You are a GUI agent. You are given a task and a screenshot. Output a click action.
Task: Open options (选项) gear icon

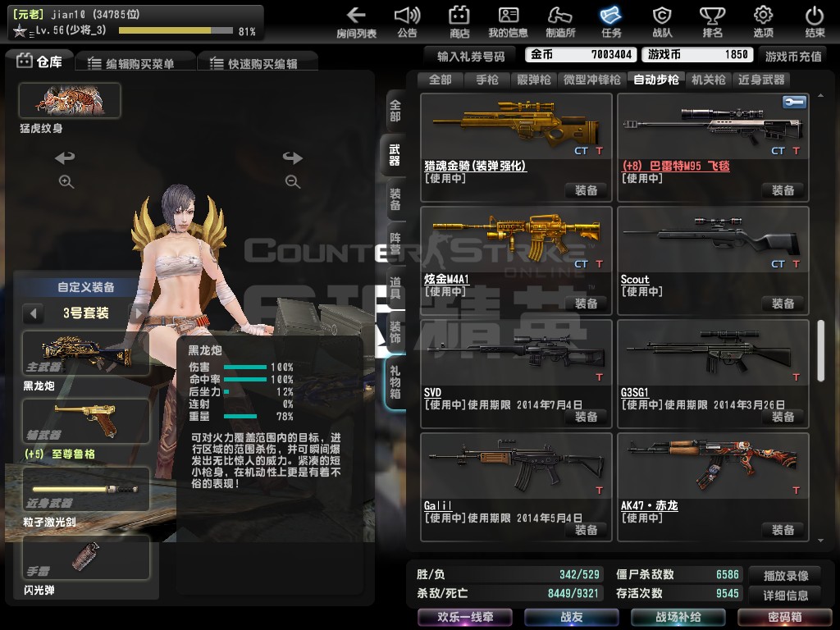coord(764,21)
